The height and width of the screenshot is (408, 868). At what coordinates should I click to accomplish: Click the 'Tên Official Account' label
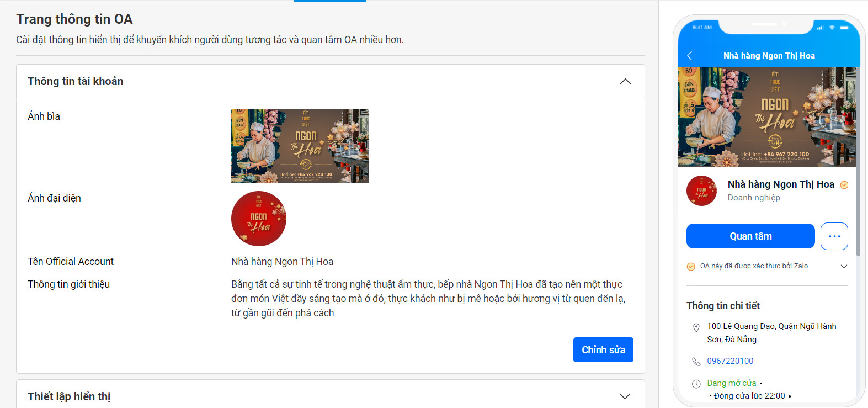pos(71,262)
